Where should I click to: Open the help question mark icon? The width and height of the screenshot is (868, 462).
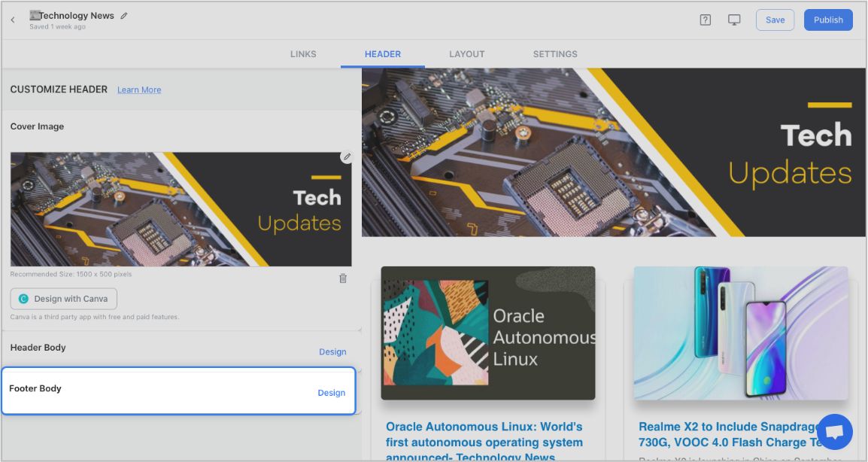click(705, 20)
